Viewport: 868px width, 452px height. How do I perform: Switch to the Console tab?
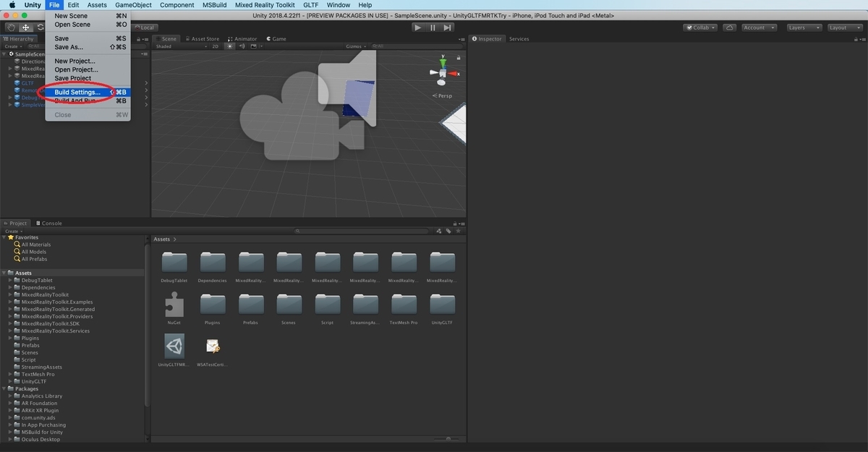(51, 223)
